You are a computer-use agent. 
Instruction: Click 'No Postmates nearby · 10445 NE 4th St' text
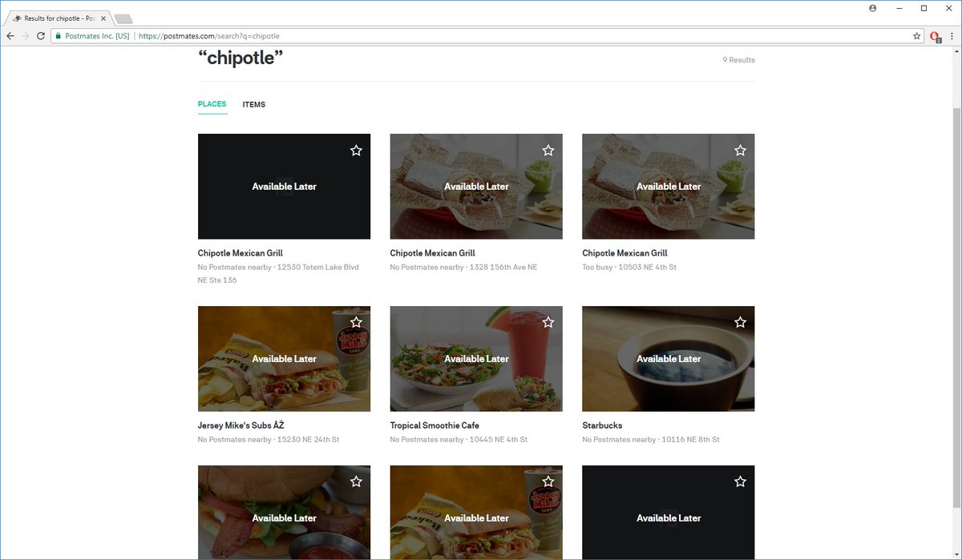459,439
